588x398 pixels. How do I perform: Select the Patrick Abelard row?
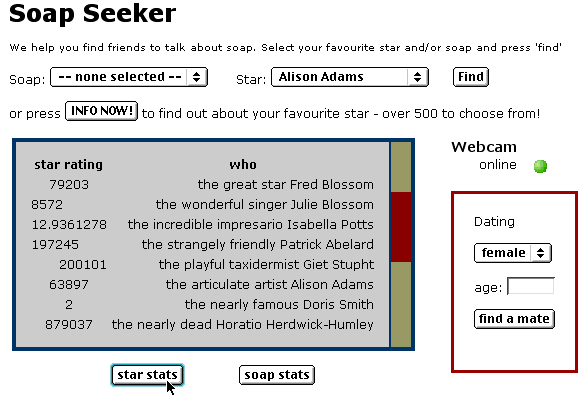202,245
